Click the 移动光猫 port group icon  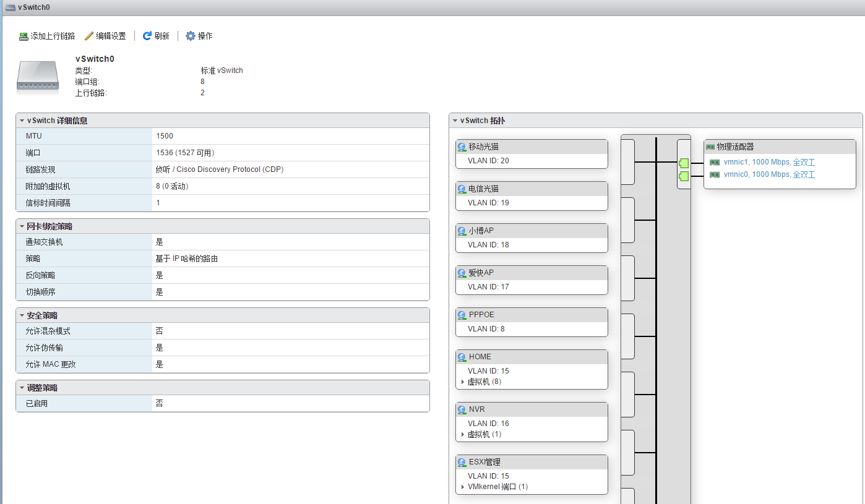(462, 147)
